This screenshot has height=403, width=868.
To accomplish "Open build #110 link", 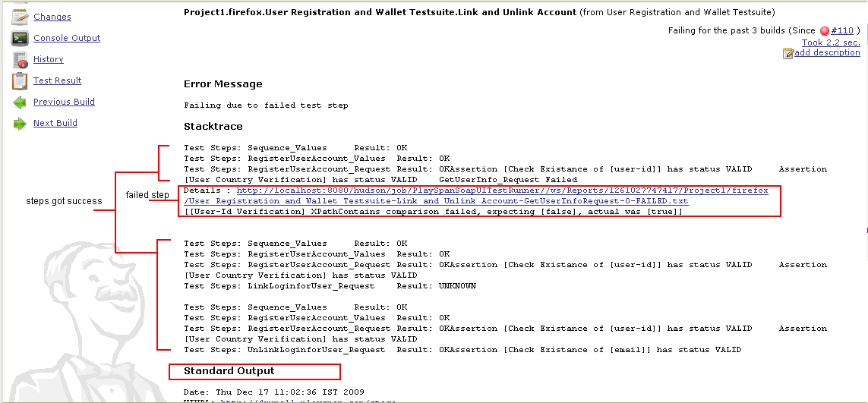I will point(842,31).
